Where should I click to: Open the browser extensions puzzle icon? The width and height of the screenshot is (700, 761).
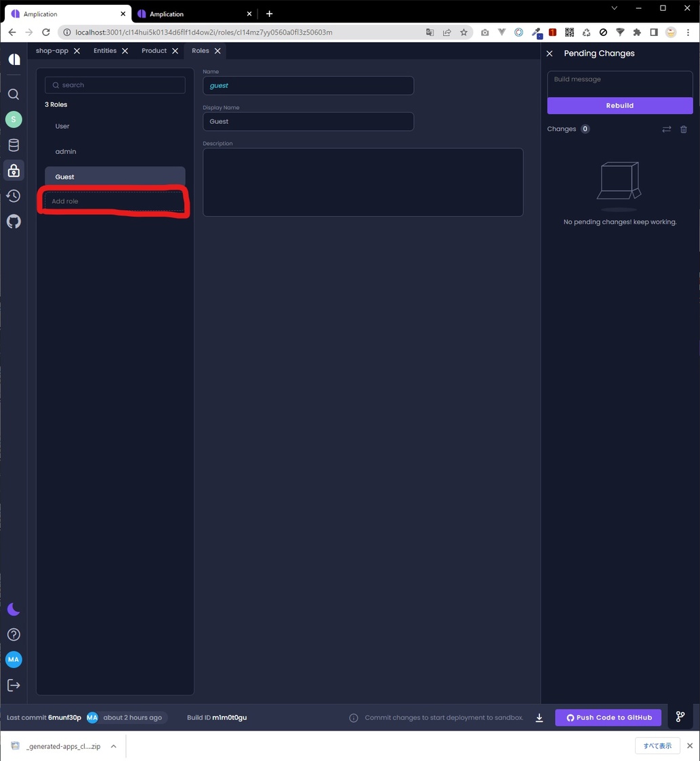click(x=637, y=33)
